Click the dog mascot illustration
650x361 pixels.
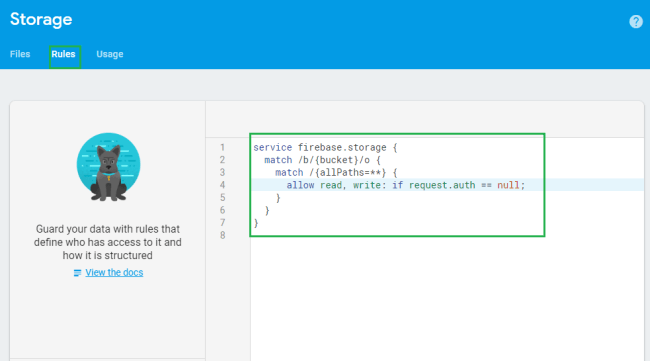click(x=109, y=167)
